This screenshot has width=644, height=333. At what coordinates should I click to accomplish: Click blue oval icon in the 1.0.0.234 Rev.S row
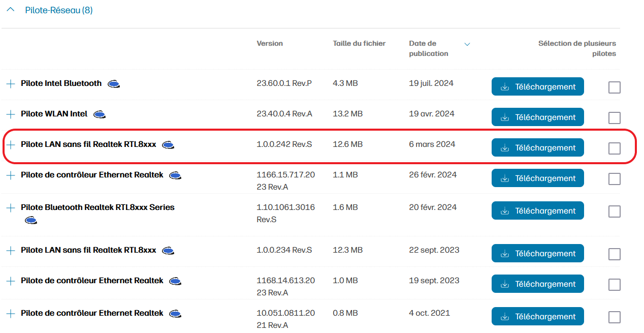[168, 251]
